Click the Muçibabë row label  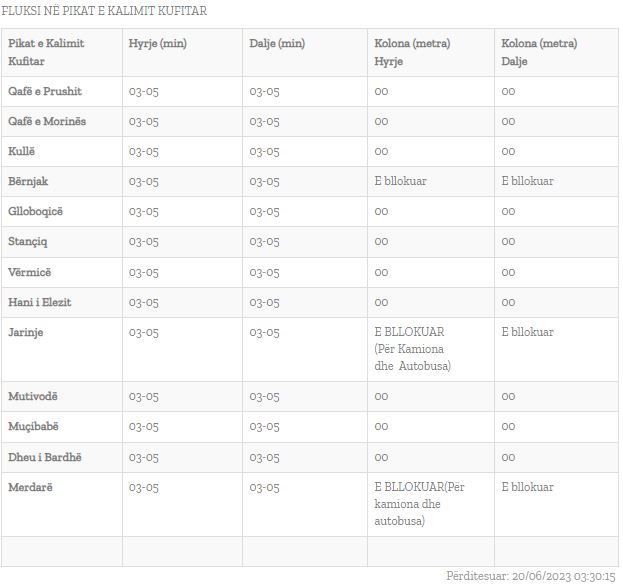pyautogui.click(x=33, y=427)
